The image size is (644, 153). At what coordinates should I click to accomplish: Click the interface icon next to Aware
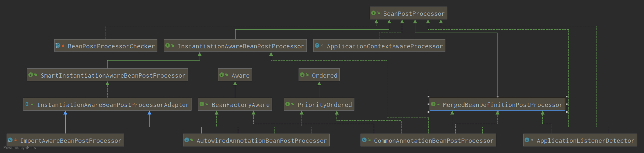click(222, 75)
